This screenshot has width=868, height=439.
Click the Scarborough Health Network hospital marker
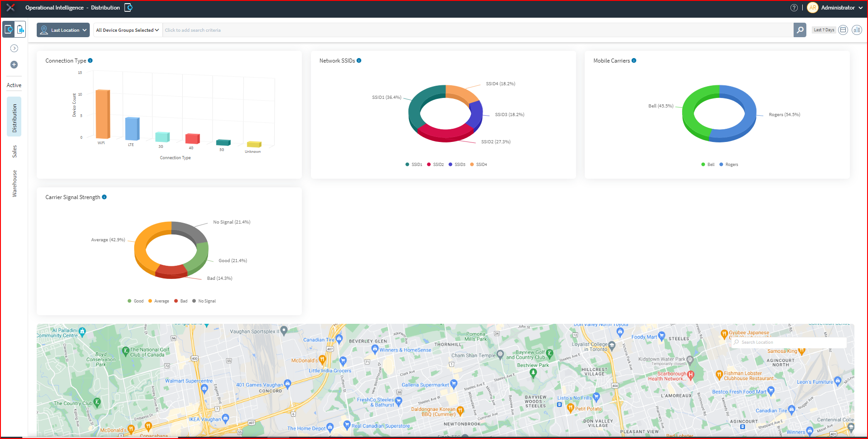[690, 375]
